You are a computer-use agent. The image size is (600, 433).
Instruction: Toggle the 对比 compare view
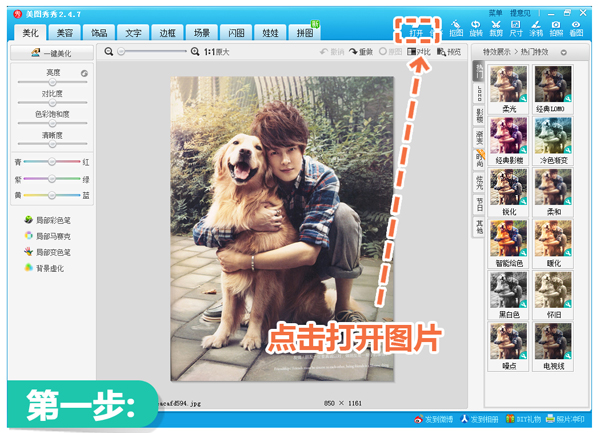pos(419,51)
